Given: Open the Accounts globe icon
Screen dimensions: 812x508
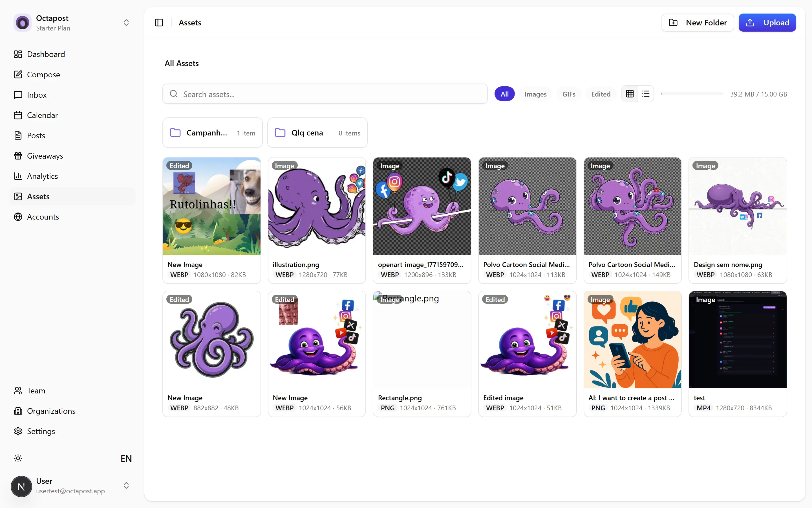Looking at the screenshot, I should pyautogui.click(x=18, y=217).
